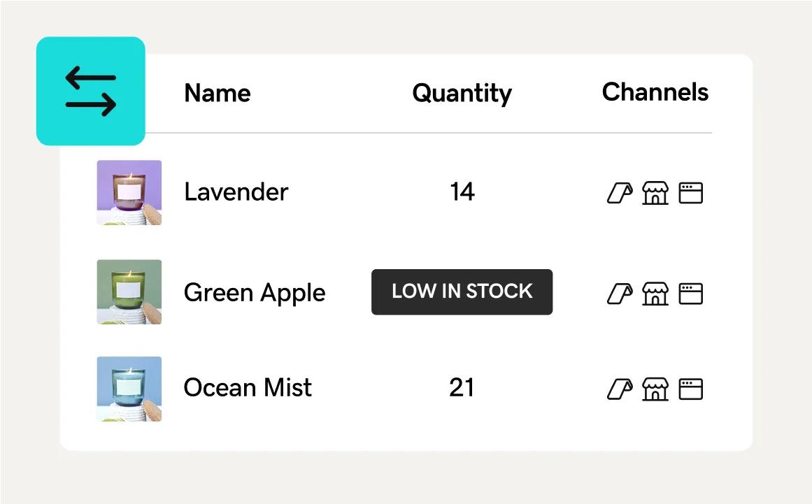Image resolution: width=812 pixels, height=504 pixels.
Task: Click Lavender's tag channel icon
Action: [619, 193]
